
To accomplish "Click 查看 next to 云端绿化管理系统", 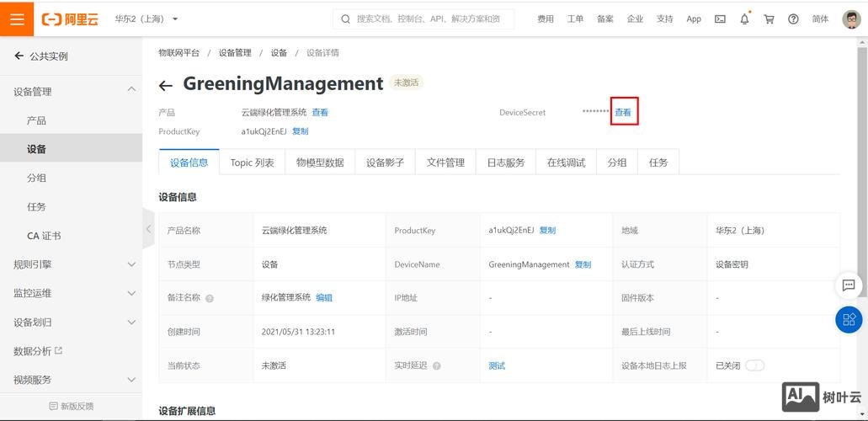I will click(x=320, y=112).
